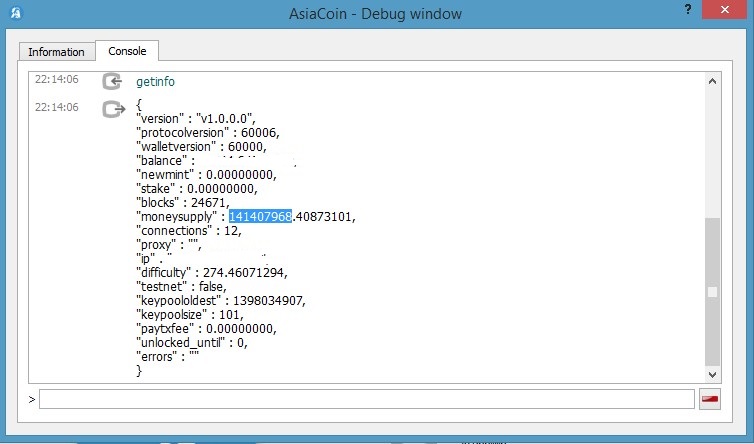Click the "walletversion" : 60000 line
The image size is (754, 444).
[201, 146]
